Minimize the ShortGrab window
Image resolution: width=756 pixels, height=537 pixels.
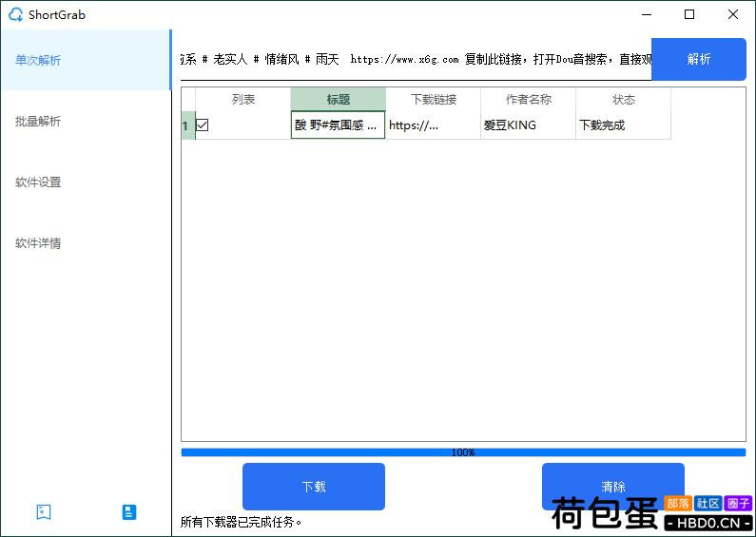coord(647,14)
